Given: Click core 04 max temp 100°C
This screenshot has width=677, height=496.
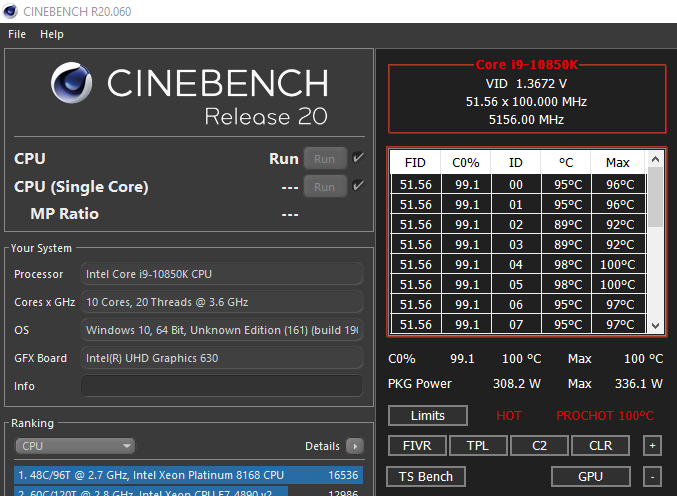Looking at the screenshot, I should click(618, 265).
